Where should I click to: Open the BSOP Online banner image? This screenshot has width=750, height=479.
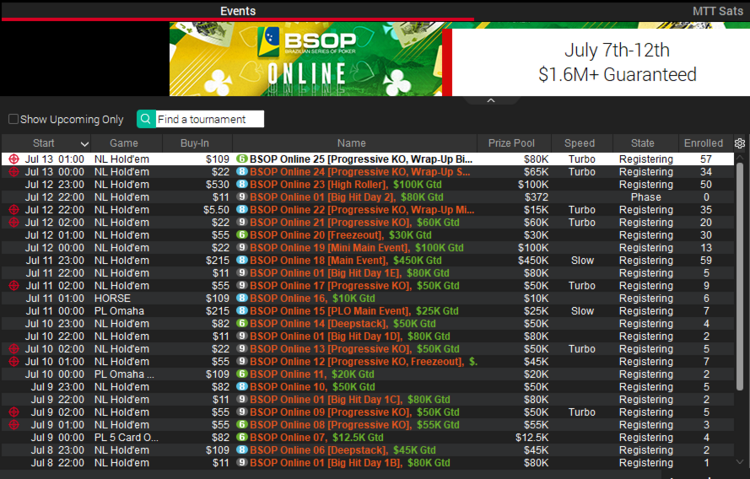point(306,59)
